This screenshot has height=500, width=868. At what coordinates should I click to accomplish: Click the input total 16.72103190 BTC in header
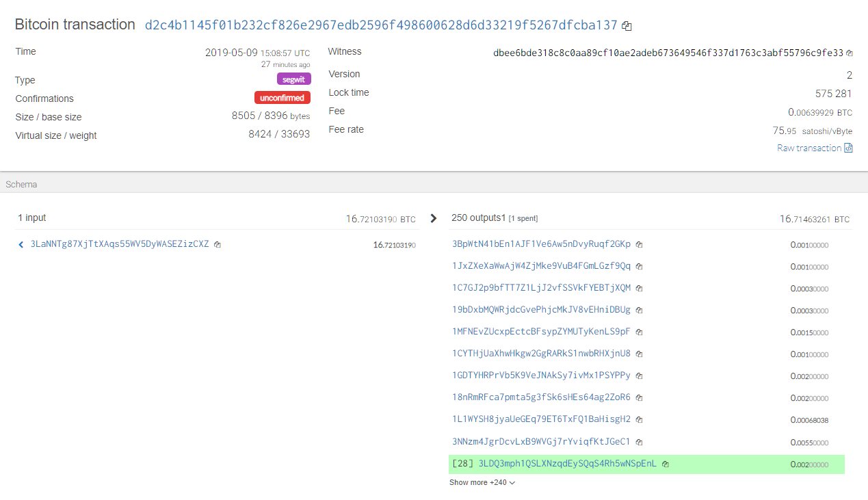coord(380,220)
